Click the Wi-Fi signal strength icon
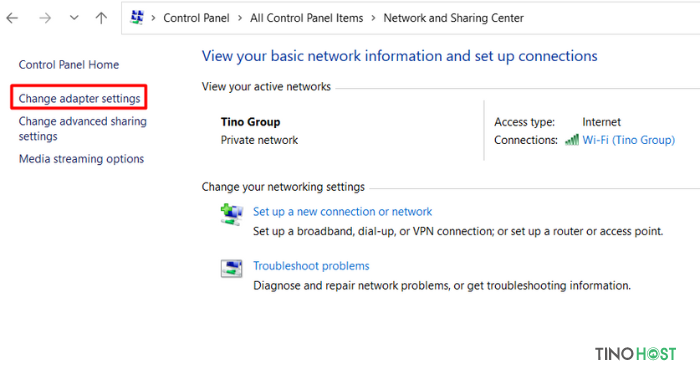 (572, 140)
